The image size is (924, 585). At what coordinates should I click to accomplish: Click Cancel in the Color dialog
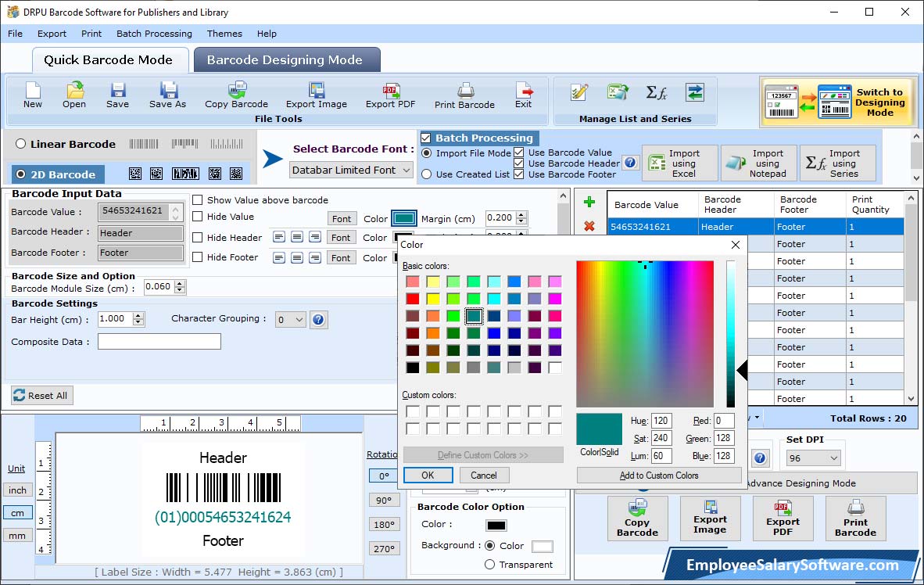[x=484, y=476]
